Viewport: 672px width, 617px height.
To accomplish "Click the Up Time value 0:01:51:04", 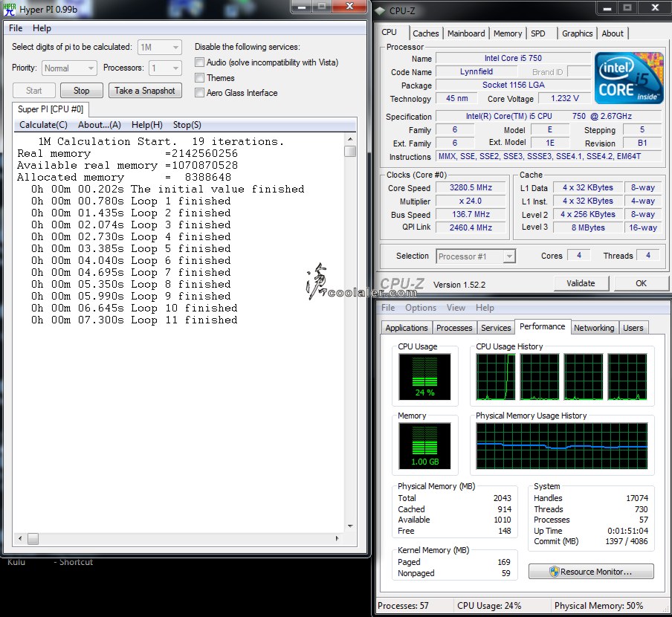I will [627, 531].
